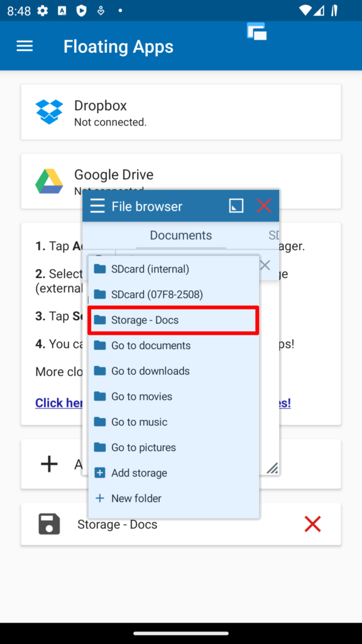
Task: Tap the fullscreen toggle on File browser
Action: [236, 206]
